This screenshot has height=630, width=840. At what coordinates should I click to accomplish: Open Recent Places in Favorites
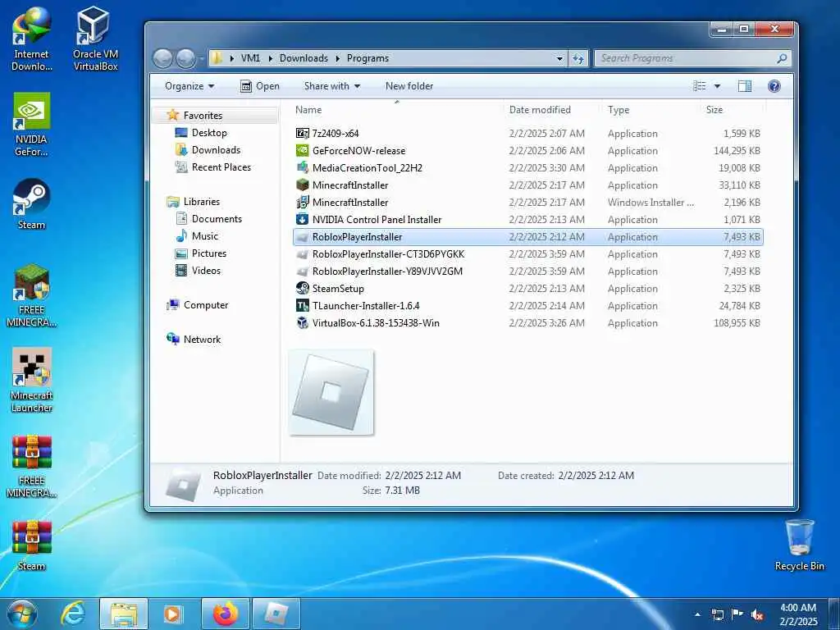pos(213,167)
